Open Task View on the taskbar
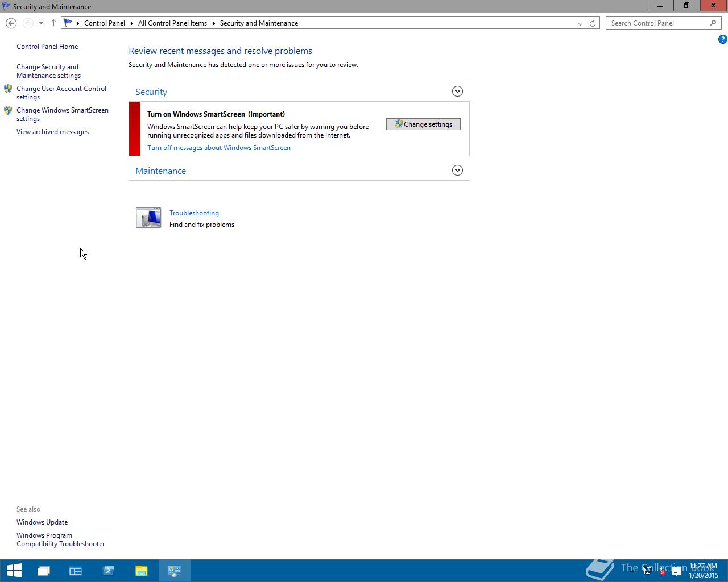Viewport: 728px width, 582px height. point(44,571)
